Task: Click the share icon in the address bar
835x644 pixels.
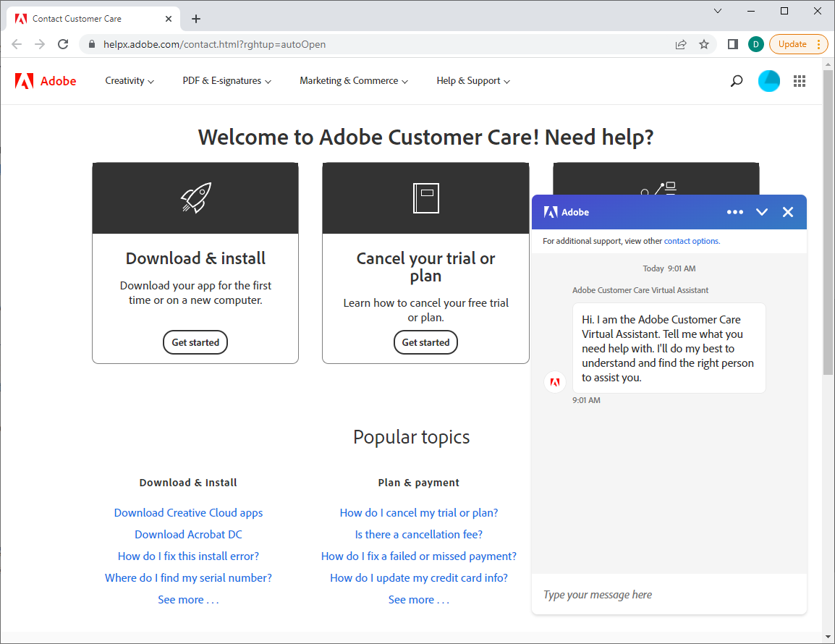Action: pyautogui.click(x=680, y=44)
